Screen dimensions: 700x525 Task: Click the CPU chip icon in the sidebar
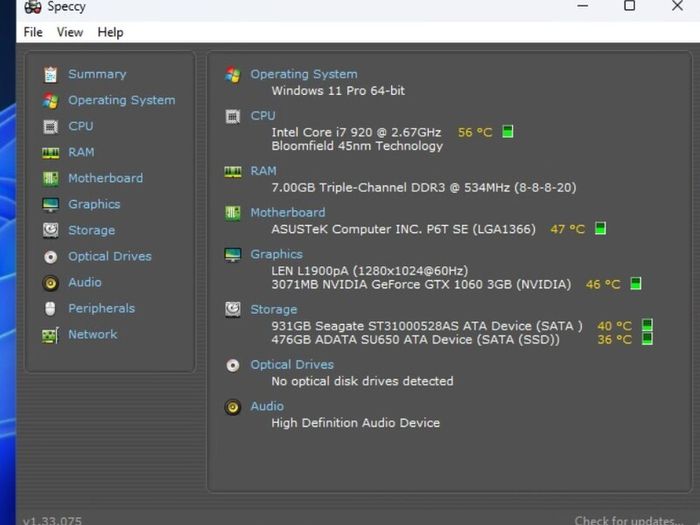[50, 127]
